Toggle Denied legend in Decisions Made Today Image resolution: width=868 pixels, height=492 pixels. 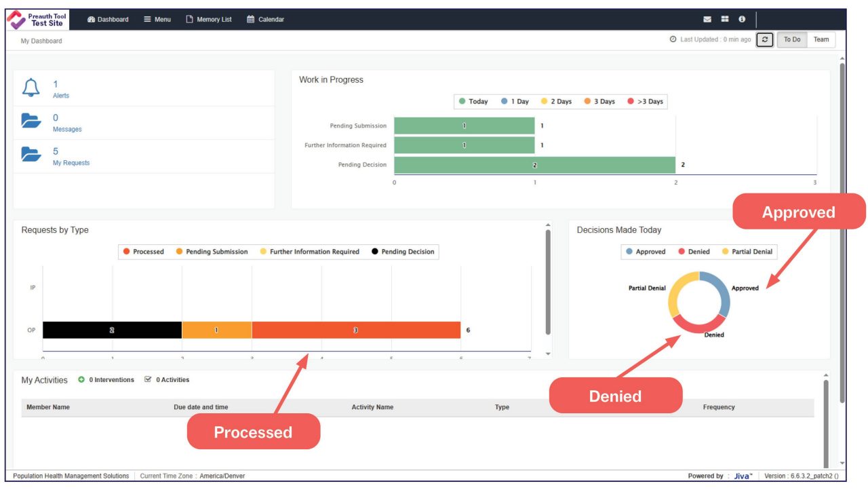point(694,252)
